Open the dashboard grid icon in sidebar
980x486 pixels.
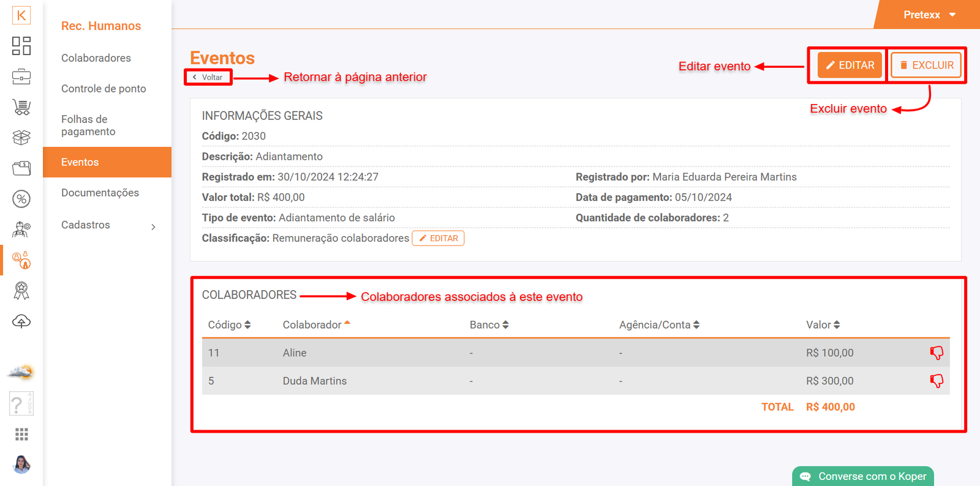pyautogui.click(x=21, y=46)
